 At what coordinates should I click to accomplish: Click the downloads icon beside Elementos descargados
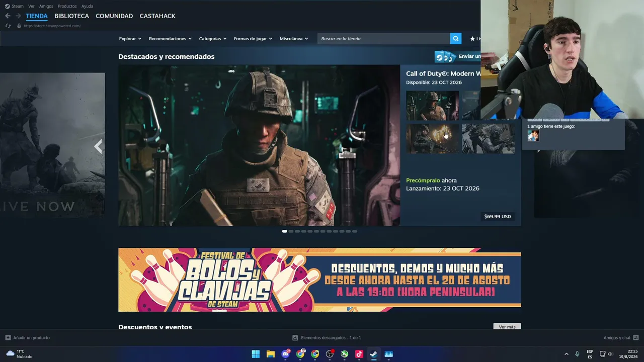(295, 338)
